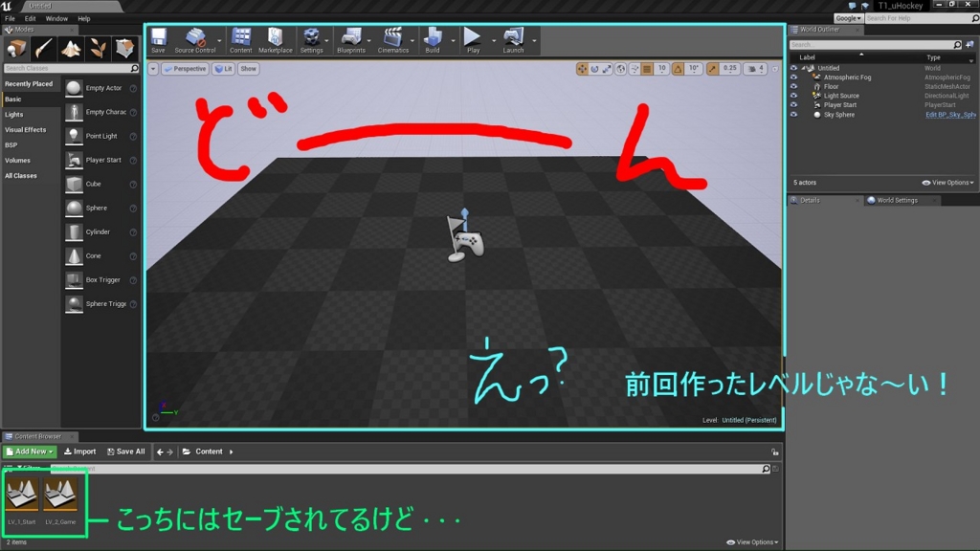Toggle rotation snapping in viewport
The image size is (980, 551).
679,69
